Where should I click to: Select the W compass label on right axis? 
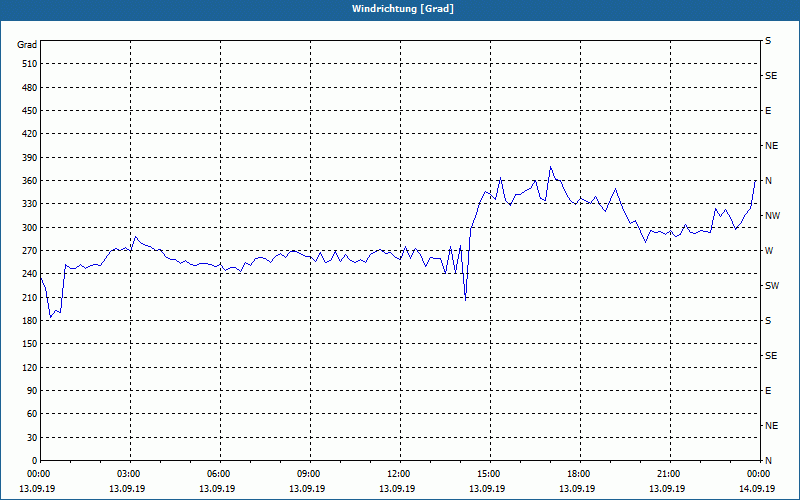pos(769,251)
